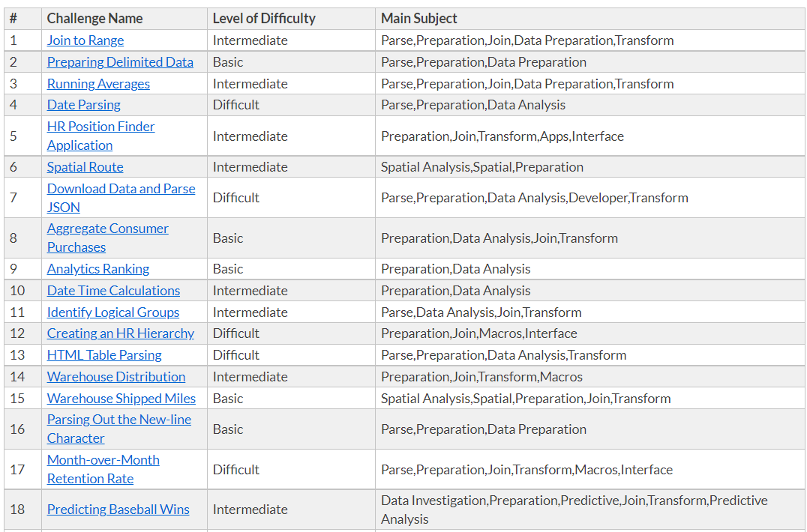
Task: Go to the Spatial Route challenge
Action: (85, 167)
